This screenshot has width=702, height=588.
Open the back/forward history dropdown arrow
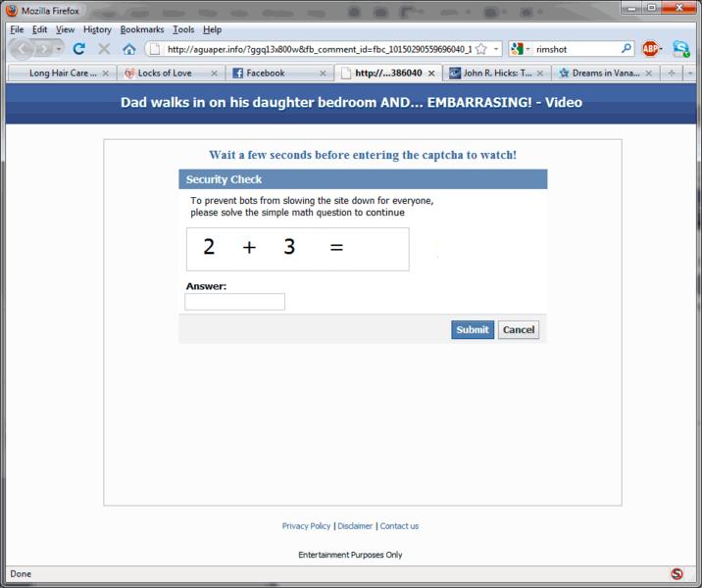(x=60, y=49)
